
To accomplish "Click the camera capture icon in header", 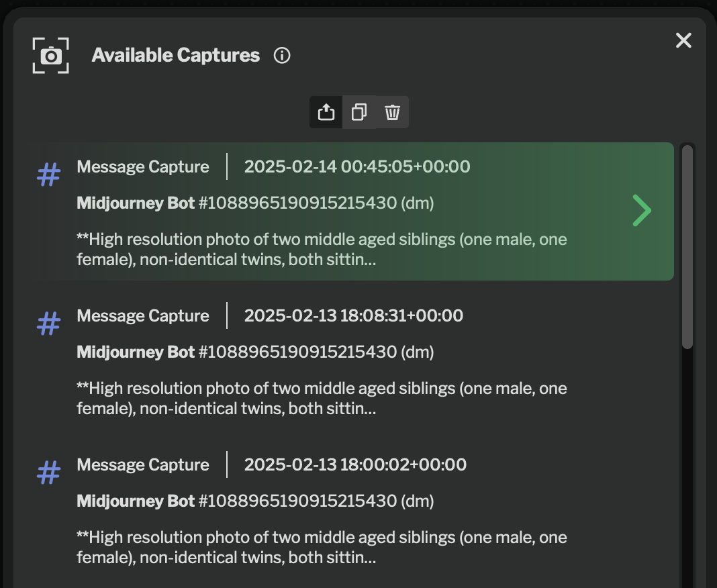I will (x=51, y=55).
